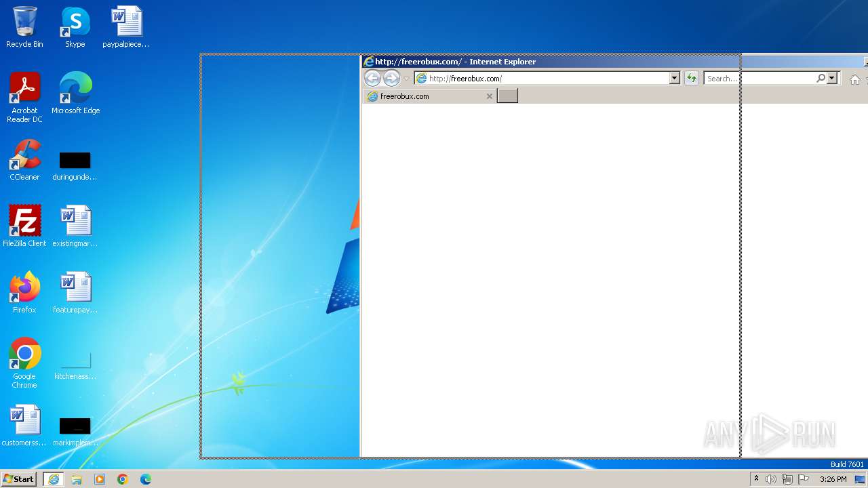The width and height of the screenshot is (868, 488).
Task: Open the volume speaker tray icon
Action: pos(771,479)
